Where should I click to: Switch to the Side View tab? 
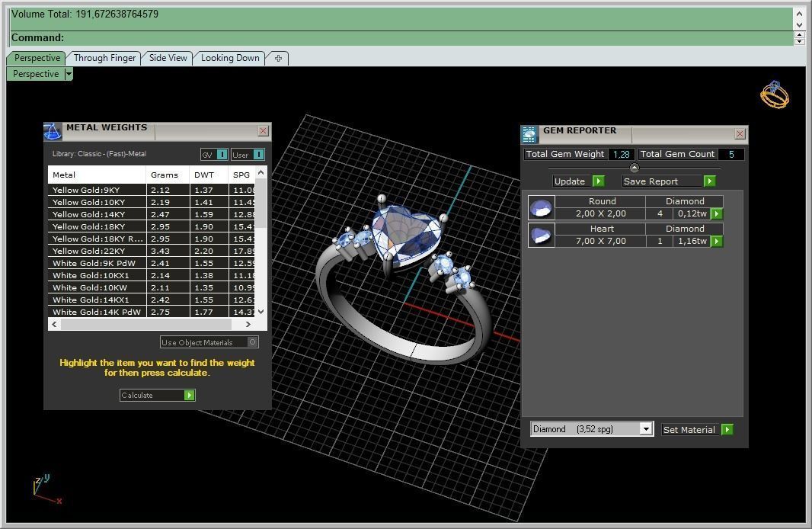168,58
